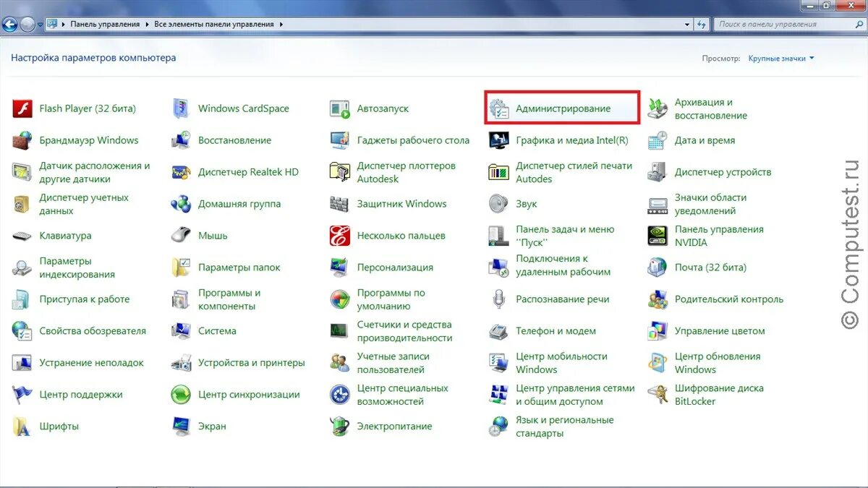Click the Родительский контроль icon
Viewport: 868px width, 488px height.
658,299
